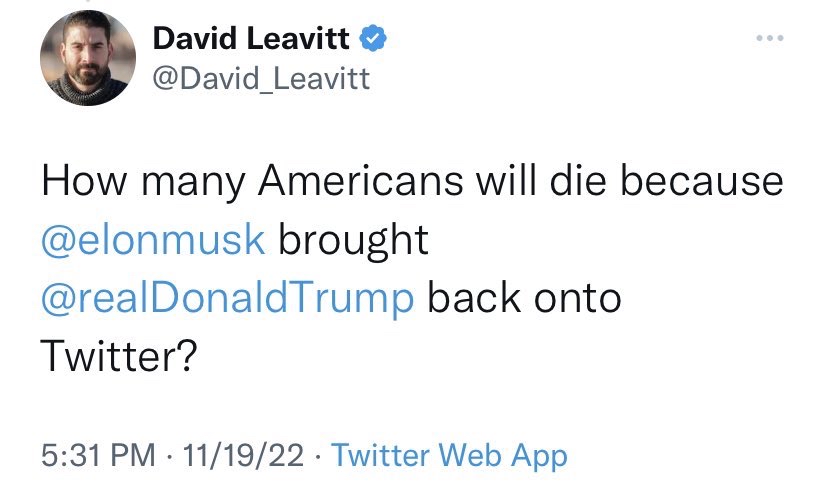
Task: Click the word "because" ending line one
Action: [x=702, y=181]
